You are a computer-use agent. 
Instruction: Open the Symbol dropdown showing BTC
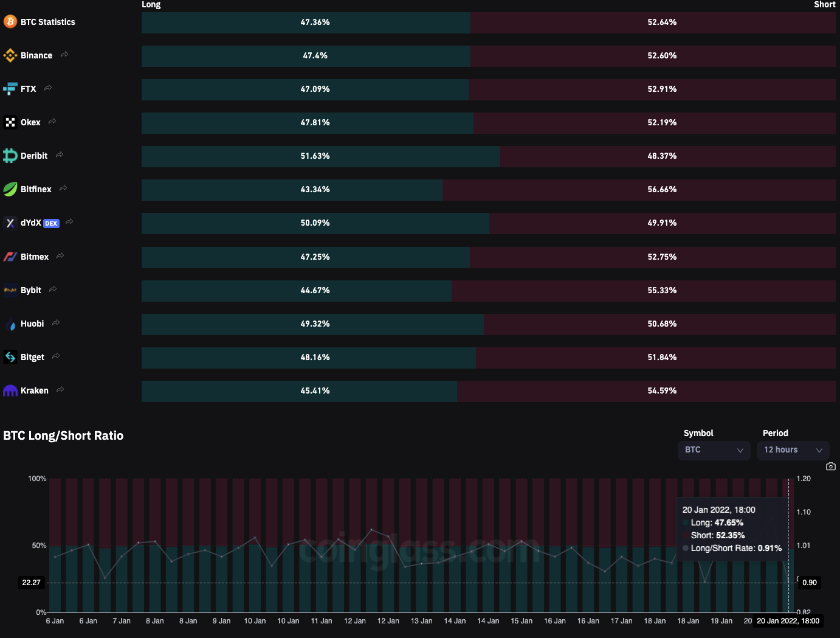tap(714, 450)
